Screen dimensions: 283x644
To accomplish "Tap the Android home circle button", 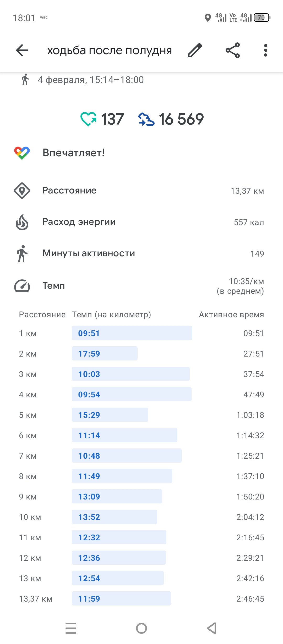I will point(141,628).
